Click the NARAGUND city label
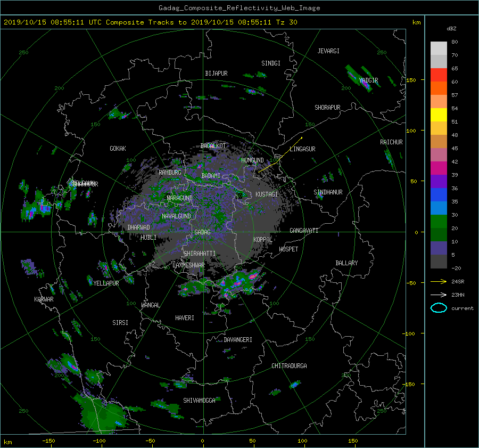The width and height of the screenshot is (479, 448). (180, 198)
